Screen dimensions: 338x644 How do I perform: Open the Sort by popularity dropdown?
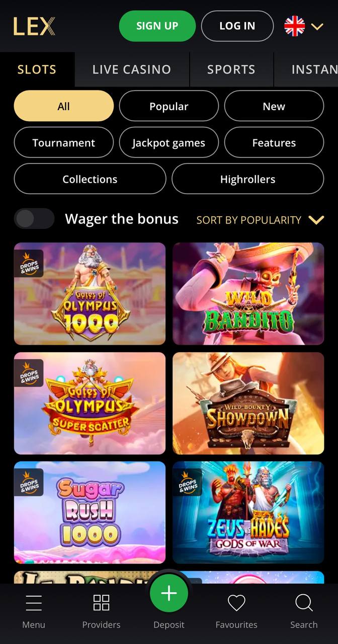(260, 220)
